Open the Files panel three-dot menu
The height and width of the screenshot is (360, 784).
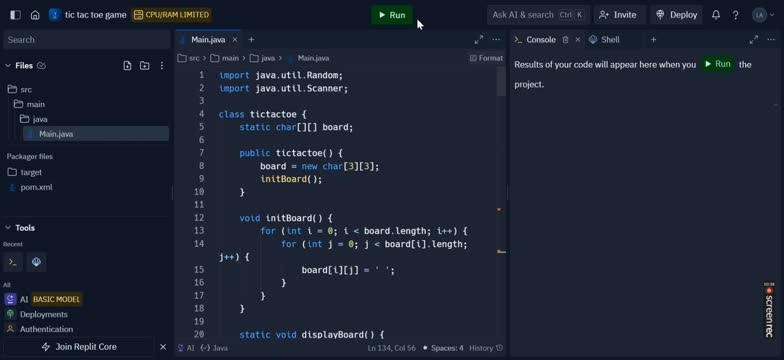click(x=162, y=66)
